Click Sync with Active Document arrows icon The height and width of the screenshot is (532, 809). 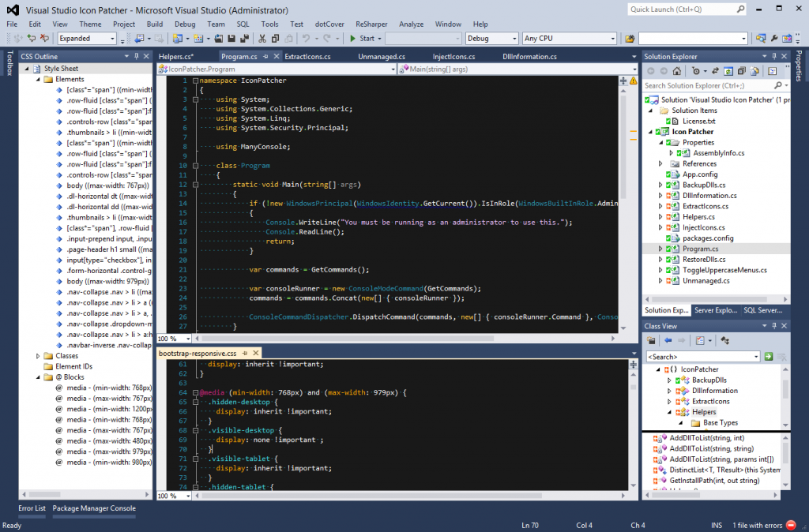tap(715, 71)
